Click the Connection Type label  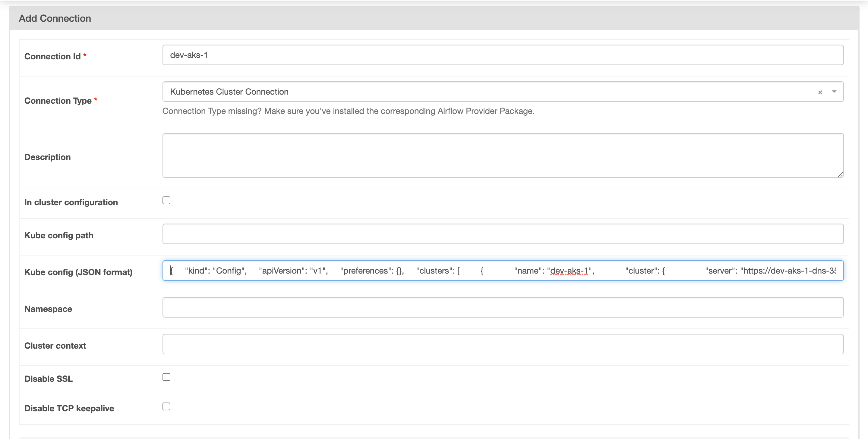[x=58, y=101]
